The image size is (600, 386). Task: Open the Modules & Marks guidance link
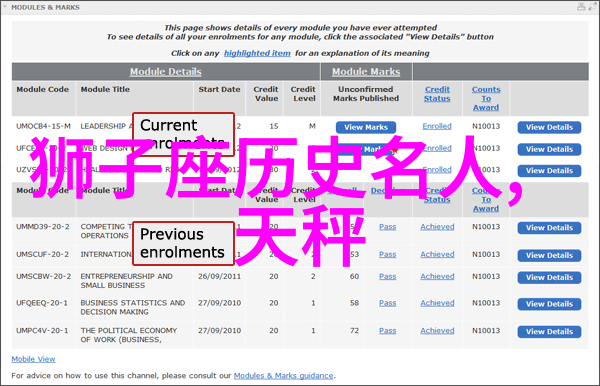pos(284,376)
